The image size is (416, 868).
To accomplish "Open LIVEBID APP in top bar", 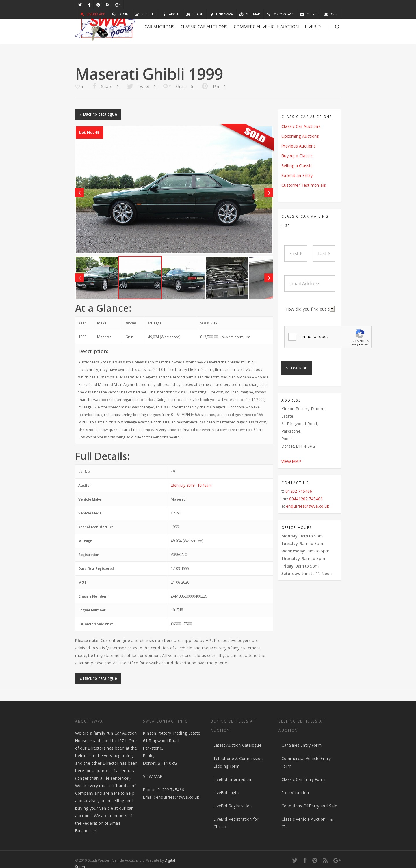I will click(93, 14).
